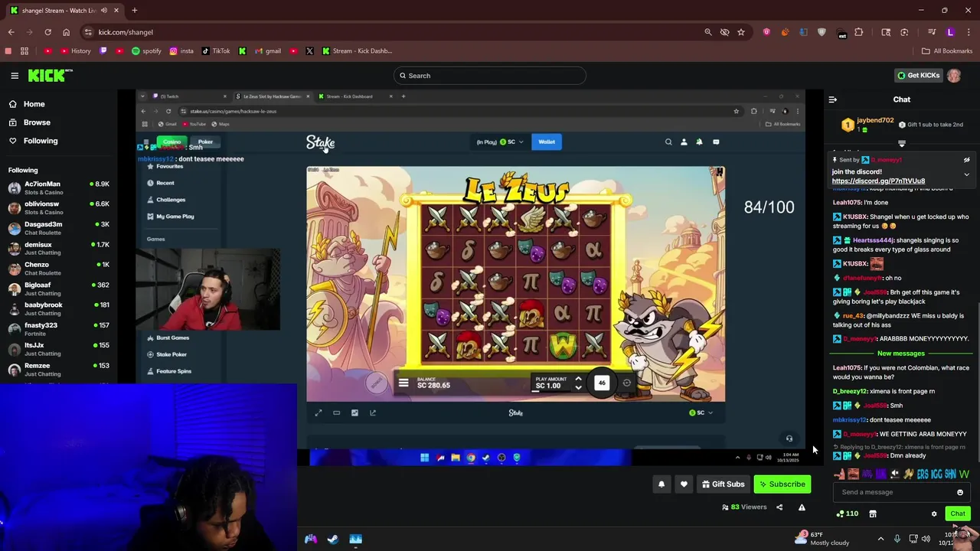Reload the page
The image size is (980, 551).
tap(47, 32)
